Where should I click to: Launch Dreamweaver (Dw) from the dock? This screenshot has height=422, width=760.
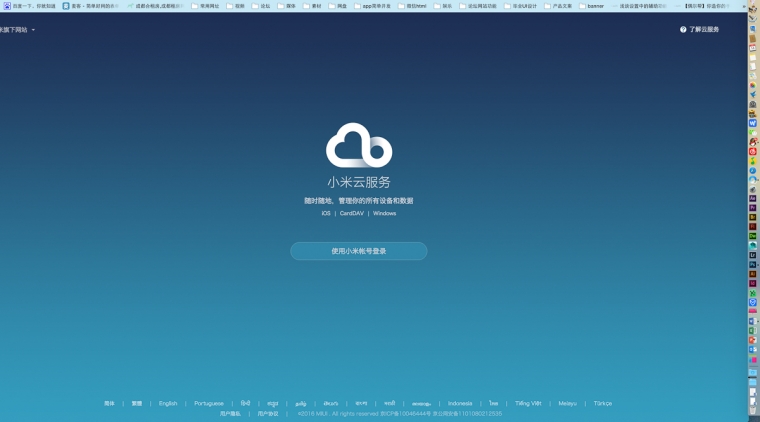pyautogui.click(x=753, y=236)
